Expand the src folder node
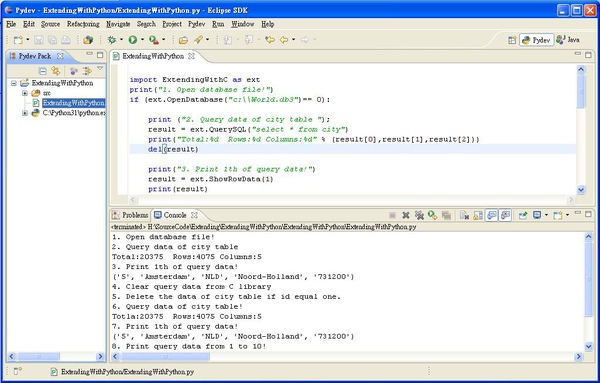The height and width of the screenshot is (383, 600). pos(25,93)
